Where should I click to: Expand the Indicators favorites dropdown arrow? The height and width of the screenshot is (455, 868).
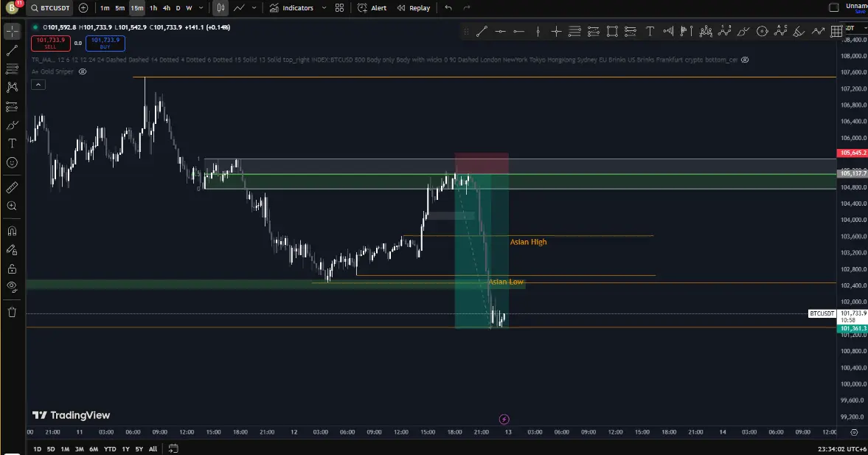324,8
